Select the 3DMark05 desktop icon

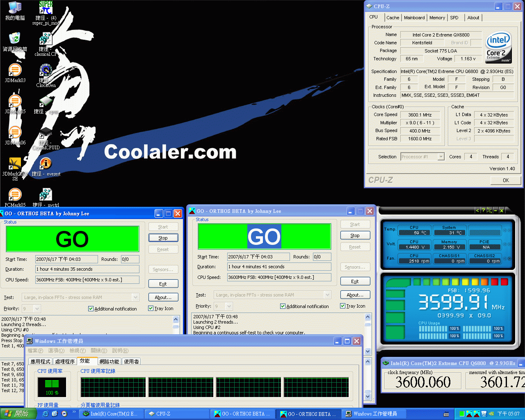click(15, 104)
